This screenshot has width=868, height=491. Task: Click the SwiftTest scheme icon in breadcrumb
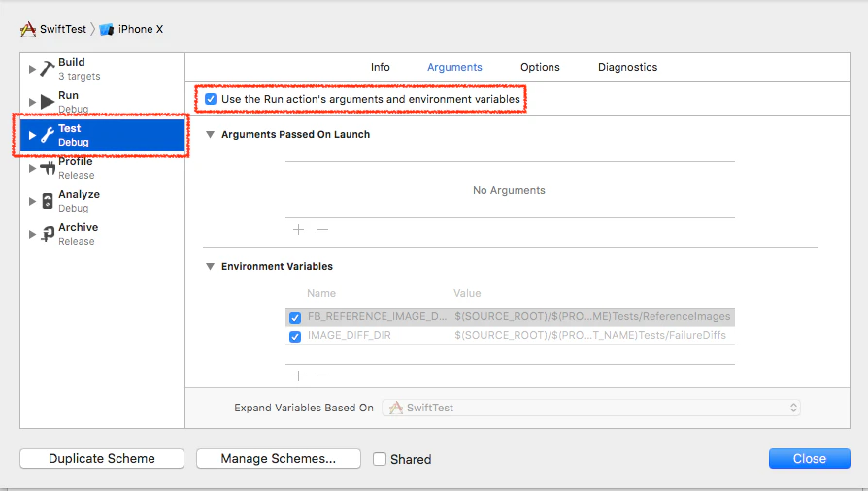[x=28, y=29]
